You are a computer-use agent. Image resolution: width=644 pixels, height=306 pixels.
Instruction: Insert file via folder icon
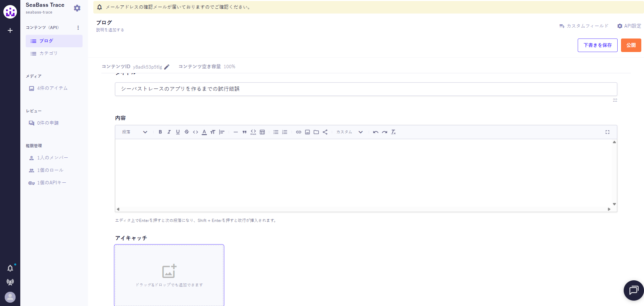pyautogui.click(x=316, y=132)
